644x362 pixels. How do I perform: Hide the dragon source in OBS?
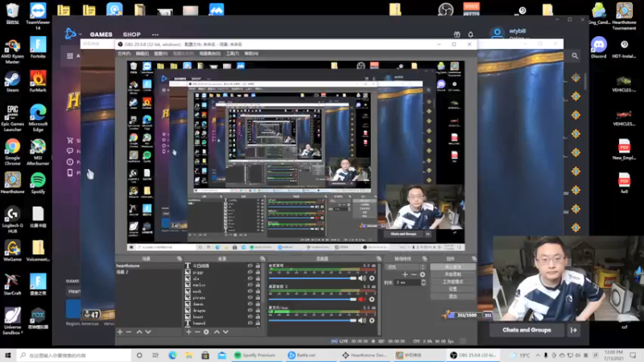[x=250, y=311]
